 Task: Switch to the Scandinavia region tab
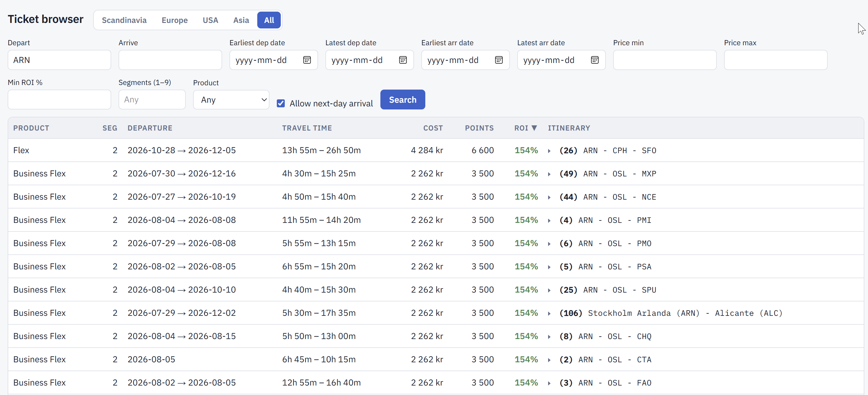pos(124,20)
